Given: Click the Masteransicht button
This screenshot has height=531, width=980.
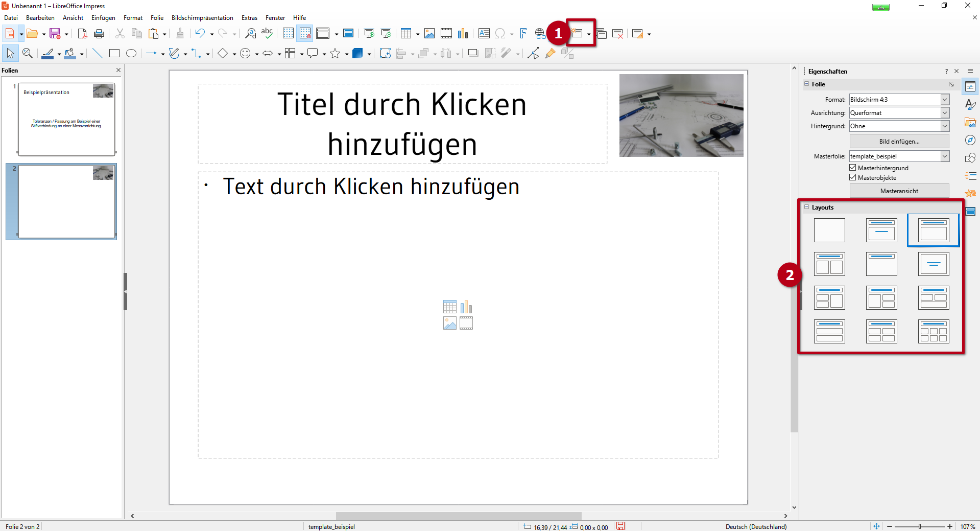Looking at the screenshot, I should click(899, 190).
